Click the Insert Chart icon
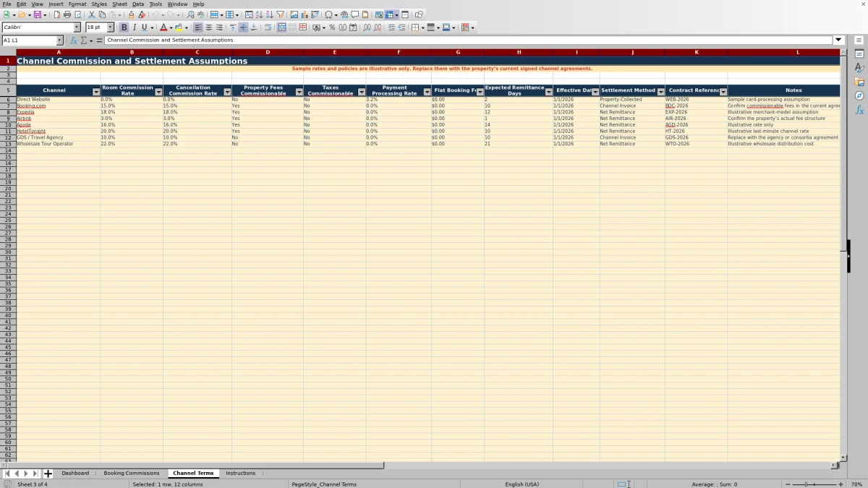Viewport: 868px width, 488px height. [x=304, y=14]
